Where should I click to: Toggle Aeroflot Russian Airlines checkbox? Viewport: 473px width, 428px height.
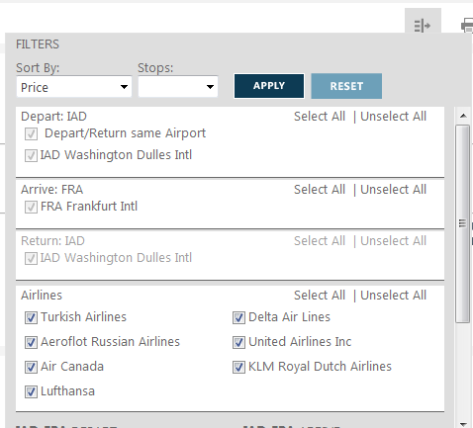(31, 343)
